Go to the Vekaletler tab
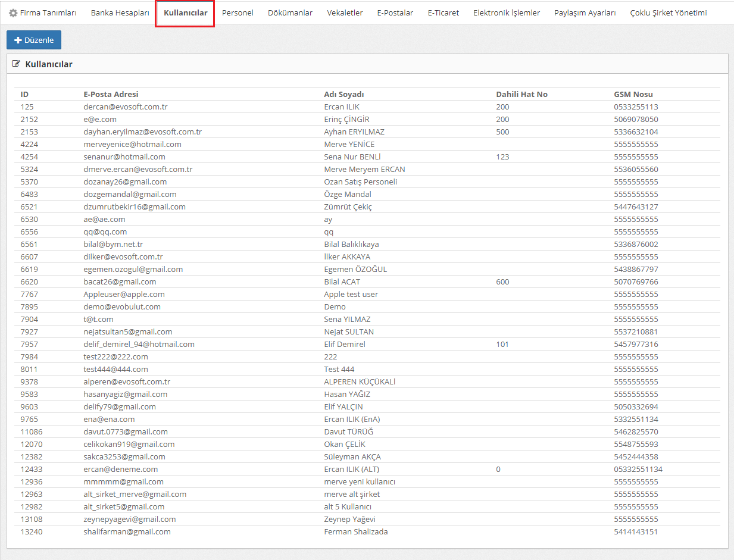 (345, 12)
